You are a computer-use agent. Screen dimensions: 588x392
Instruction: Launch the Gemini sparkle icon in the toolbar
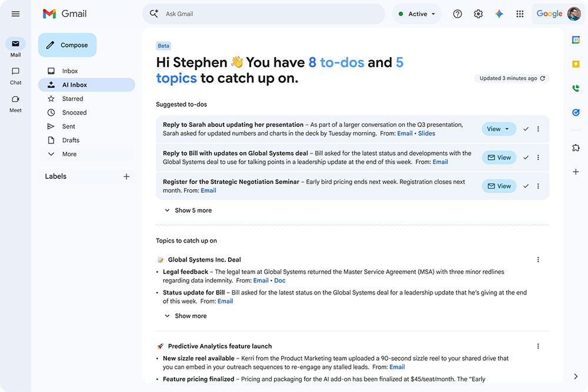point(499,13)
